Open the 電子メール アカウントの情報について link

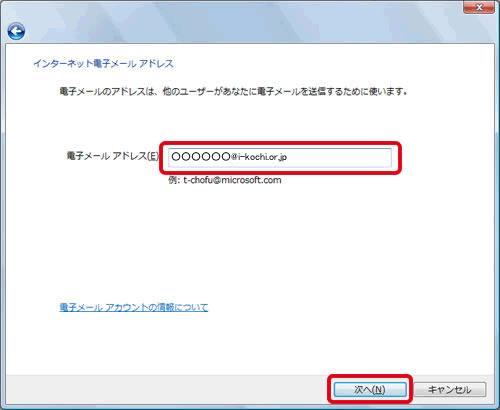pos(134,307)
